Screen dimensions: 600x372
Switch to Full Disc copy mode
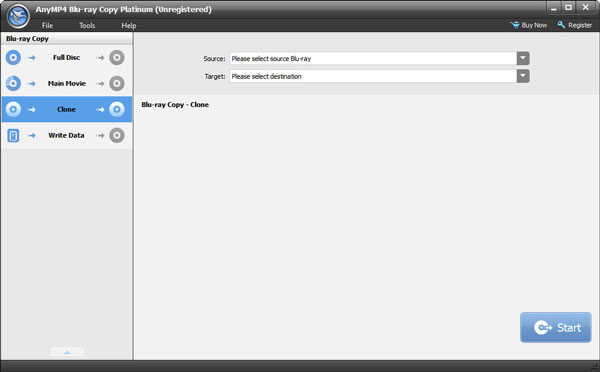click(x=67, y=58)
